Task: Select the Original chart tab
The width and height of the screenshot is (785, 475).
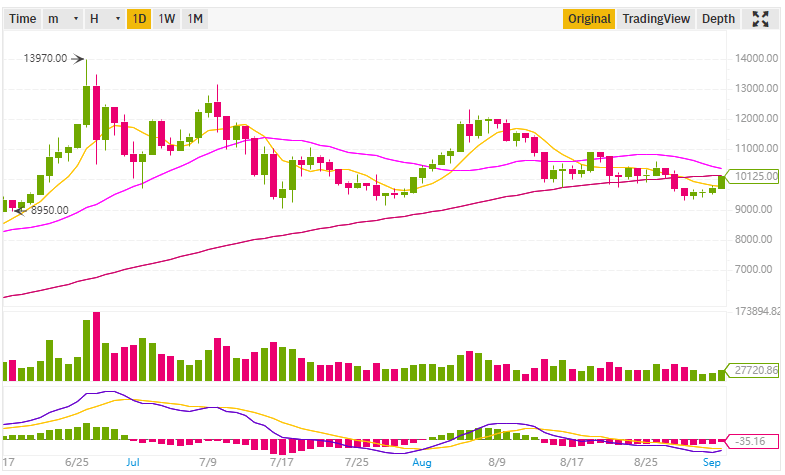Action: 588,19
